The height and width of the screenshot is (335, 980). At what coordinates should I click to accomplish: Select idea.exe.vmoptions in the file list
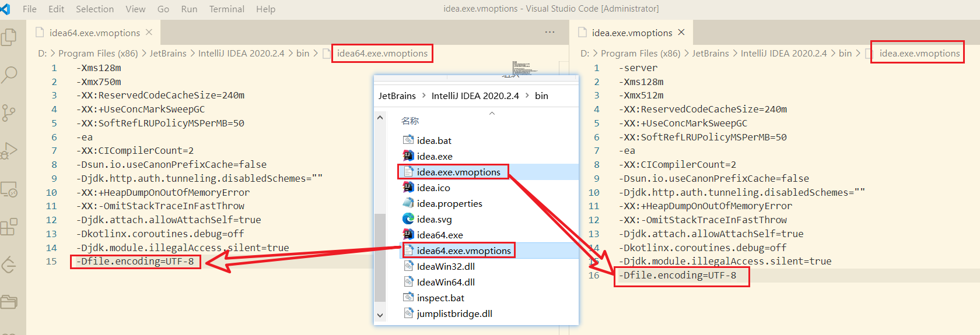459,171
